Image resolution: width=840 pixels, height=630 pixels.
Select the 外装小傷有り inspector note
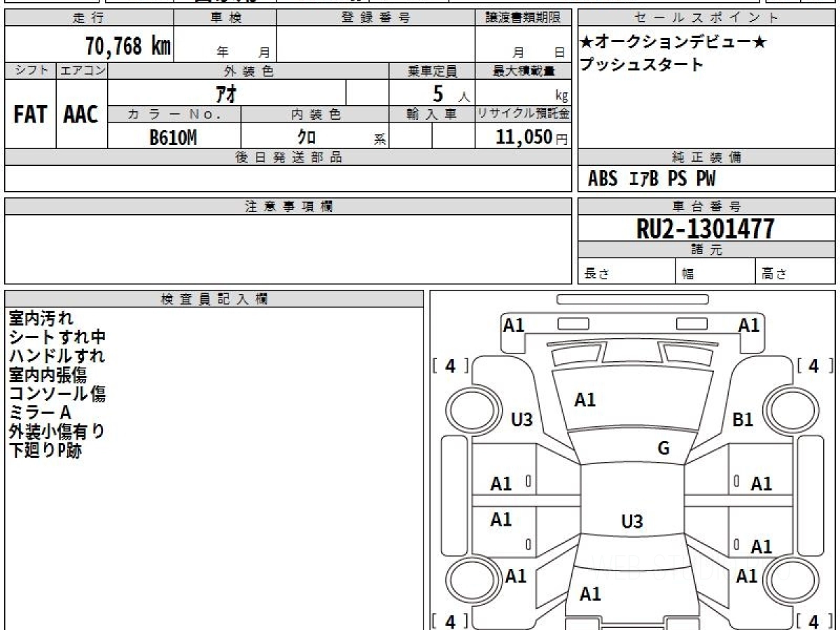[57, 432]
